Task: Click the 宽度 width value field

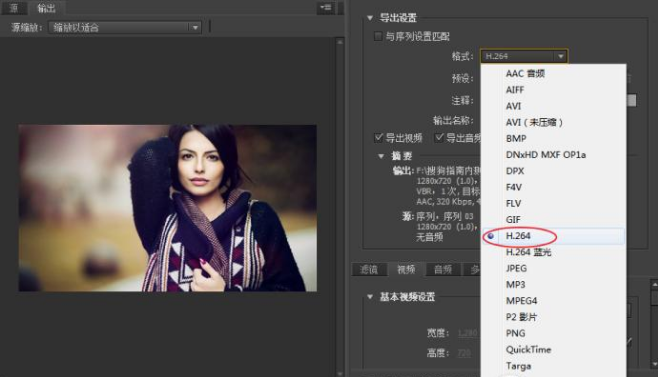Action: pyautogui.click(x=467, y=333)
